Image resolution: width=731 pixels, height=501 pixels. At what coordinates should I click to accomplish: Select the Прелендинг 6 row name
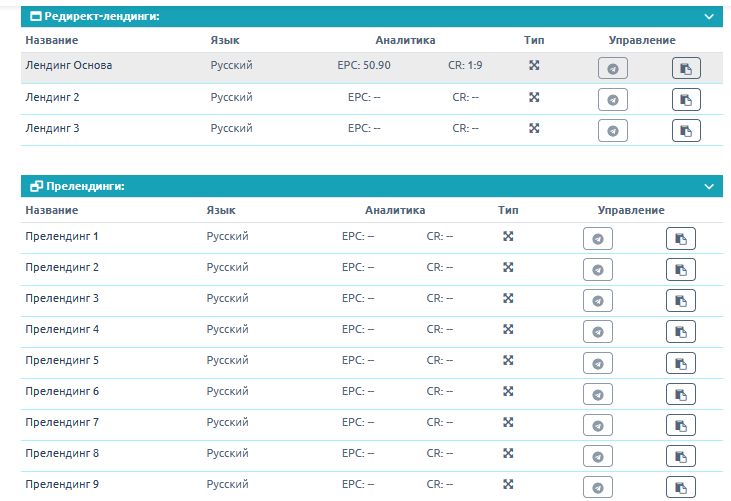(x=62, y=391)
